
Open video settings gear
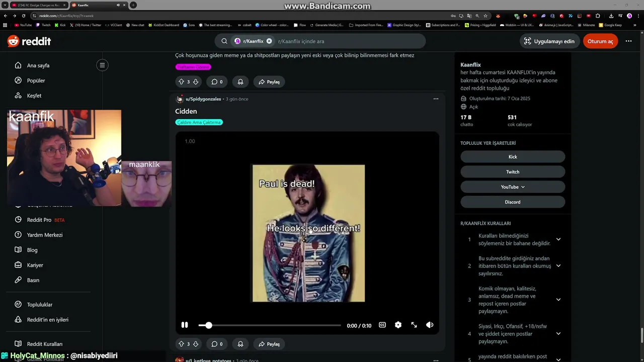point(398,325)
